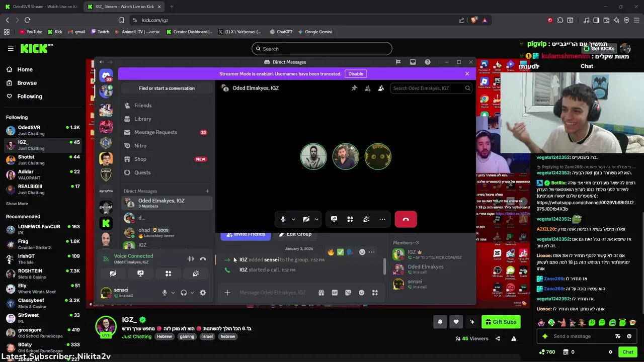Unfollow with the heart button
This screenshot has width=644, height=362.
[x=456, y=322]
